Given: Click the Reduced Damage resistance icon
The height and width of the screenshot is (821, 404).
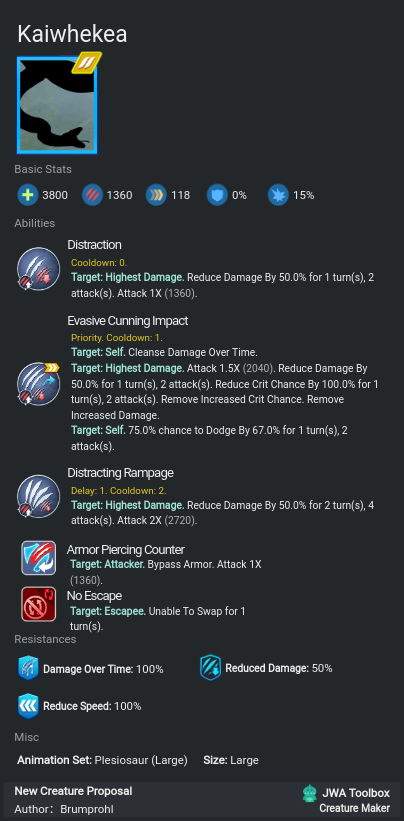Looking at the screenshot, I should (x=210, y=668).
